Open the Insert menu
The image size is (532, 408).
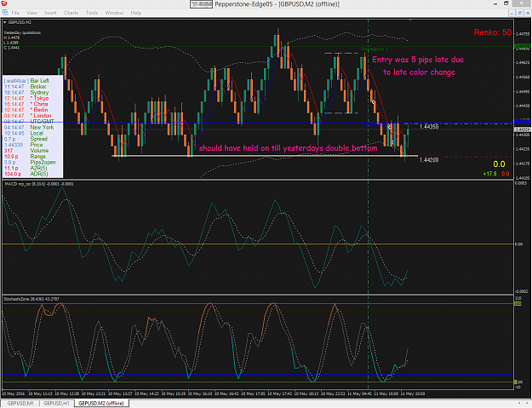pos(50,13)
